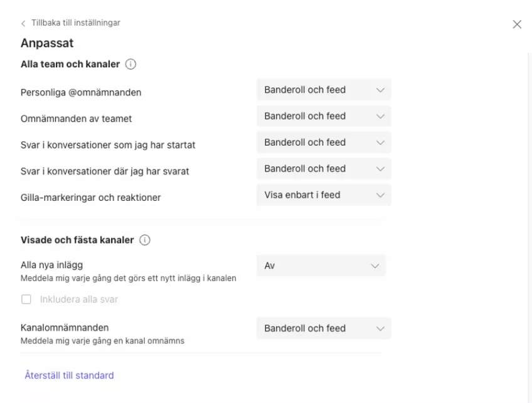Click the Kanalomnämnanden setting label

click(x=65, y=328)
